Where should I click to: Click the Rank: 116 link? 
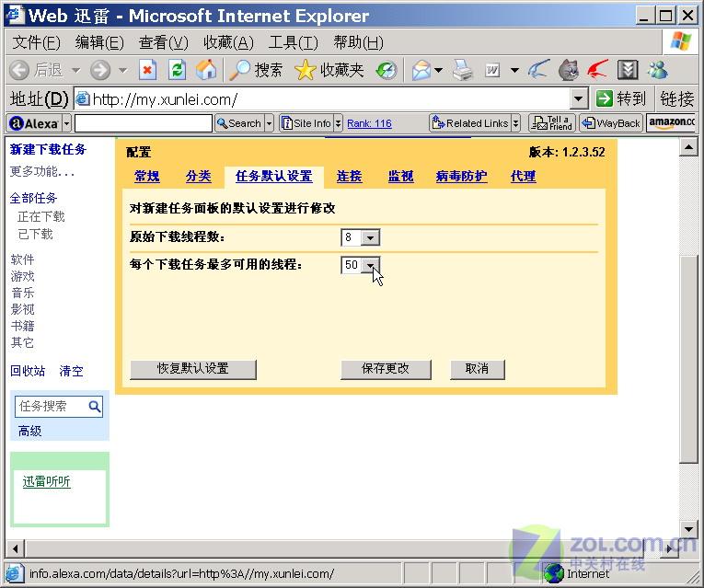[369, 123]
